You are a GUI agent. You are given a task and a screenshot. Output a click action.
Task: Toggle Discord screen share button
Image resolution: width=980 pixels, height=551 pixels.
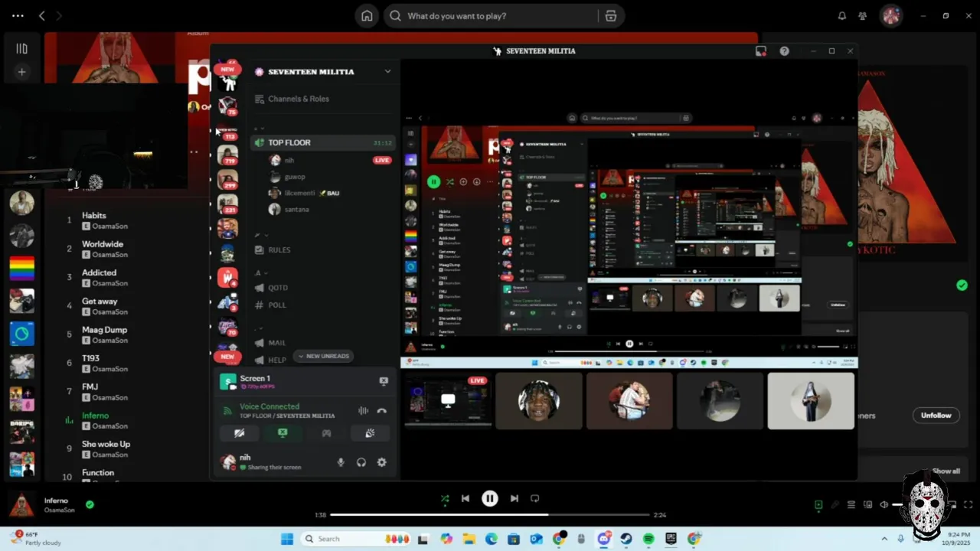coord(283,433)
